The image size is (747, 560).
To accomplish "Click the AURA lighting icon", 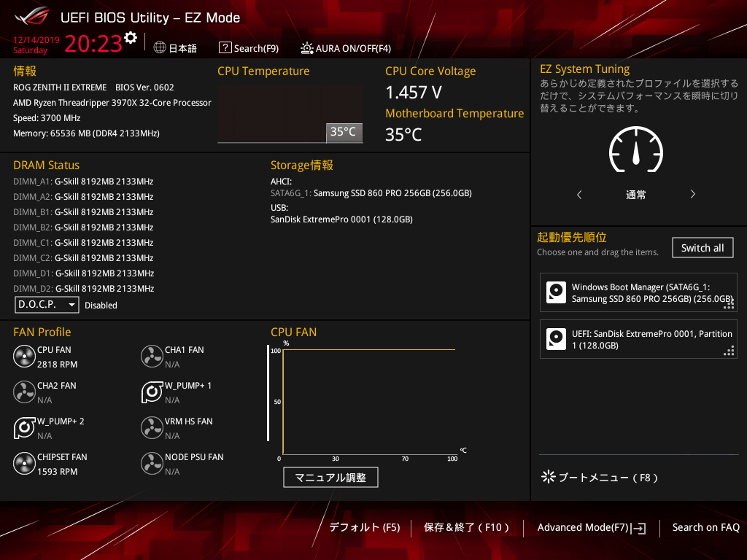I will coord(307,48).
